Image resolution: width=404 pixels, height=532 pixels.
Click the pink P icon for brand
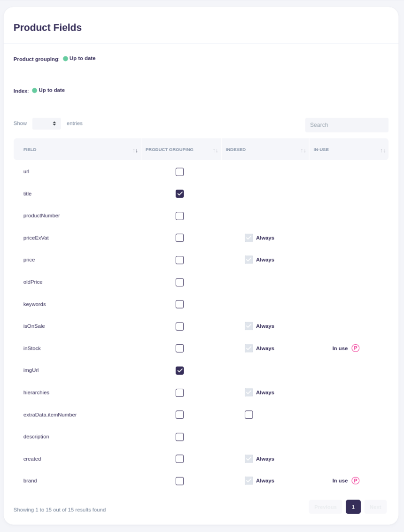(355, 481)
